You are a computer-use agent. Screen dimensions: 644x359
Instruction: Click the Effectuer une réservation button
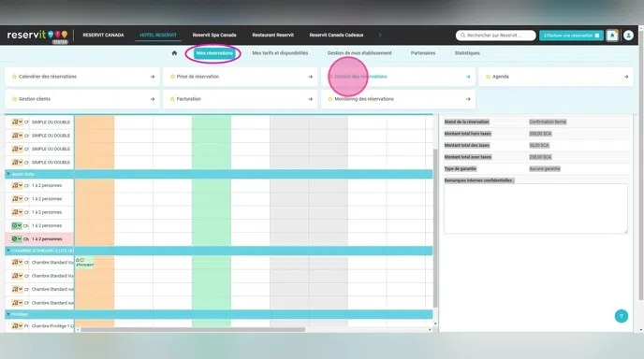point(571,36)
